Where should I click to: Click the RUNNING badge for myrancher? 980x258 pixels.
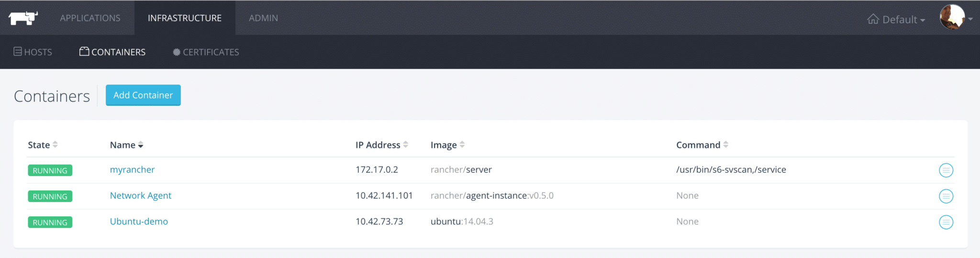point(50,170)
